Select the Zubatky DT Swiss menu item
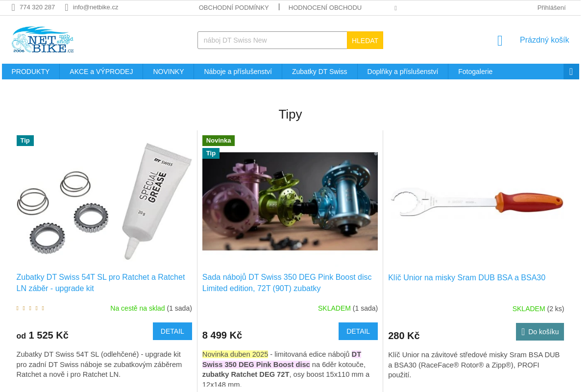The image size is (588, 392). pyautogui.click(x=319, y=72)
